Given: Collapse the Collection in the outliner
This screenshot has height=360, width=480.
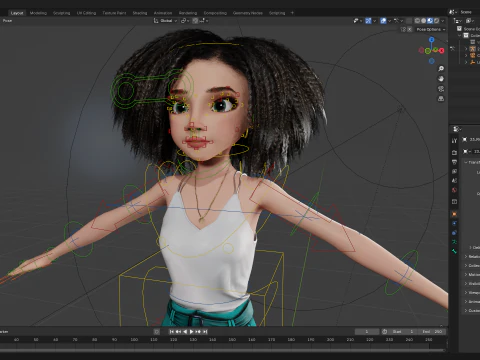Looking at the screenshot, I should pos(460,35).
